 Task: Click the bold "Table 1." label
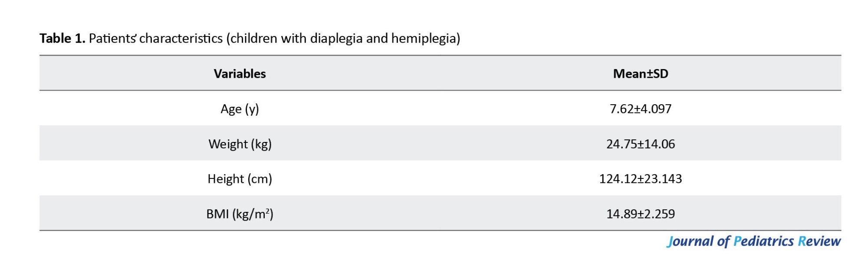point(62,39)
